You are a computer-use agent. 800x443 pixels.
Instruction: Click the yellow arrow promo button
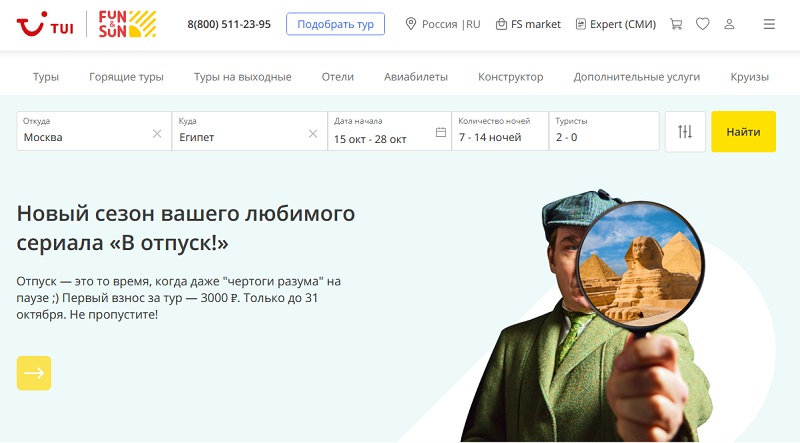(34, 373)
